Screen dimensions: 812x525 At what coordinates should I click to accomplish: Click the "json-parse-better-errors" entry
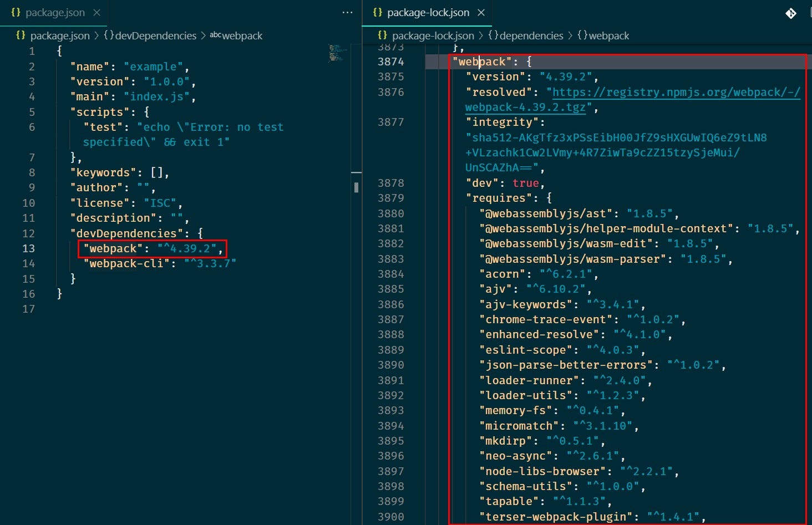pos(602,365)
